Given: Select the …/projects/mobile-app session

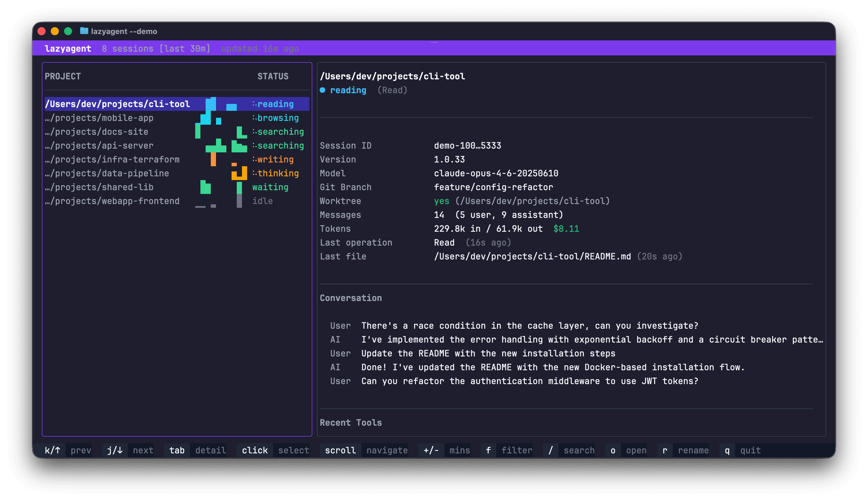Looking at the screenshot, I should tap(177, 118).
